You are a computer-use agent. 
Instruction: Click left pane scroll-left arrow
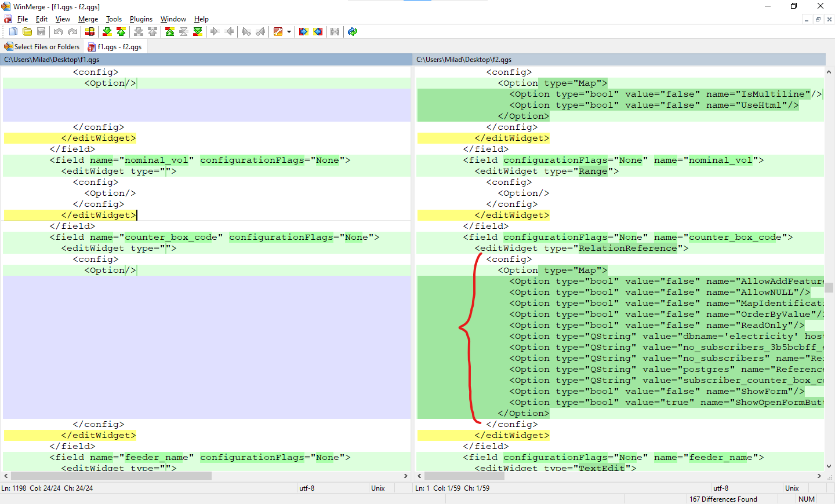click(x=6, y=476)
